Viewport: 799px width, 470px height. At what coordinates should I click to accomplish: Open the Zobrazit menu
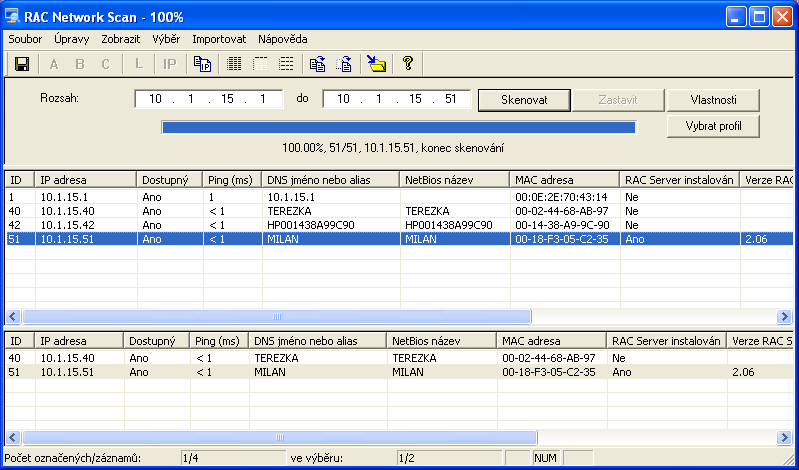tap(120, 39)
